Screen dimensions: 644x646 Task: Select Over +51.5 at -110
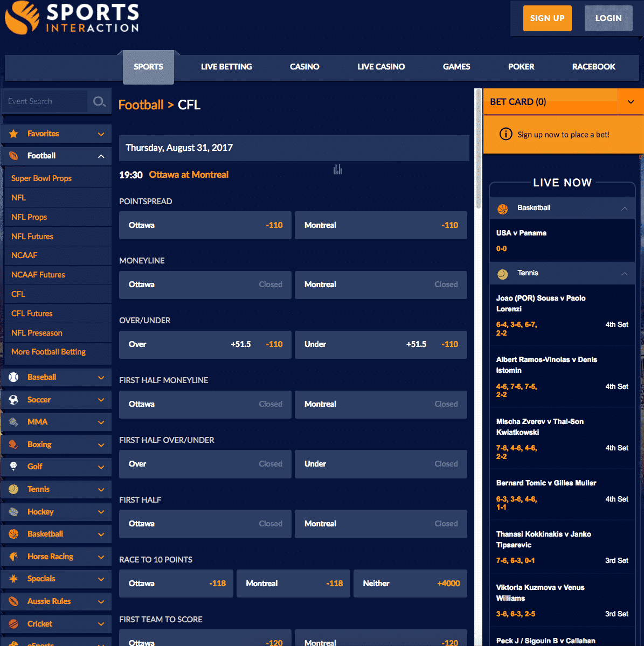click(205, 344)
